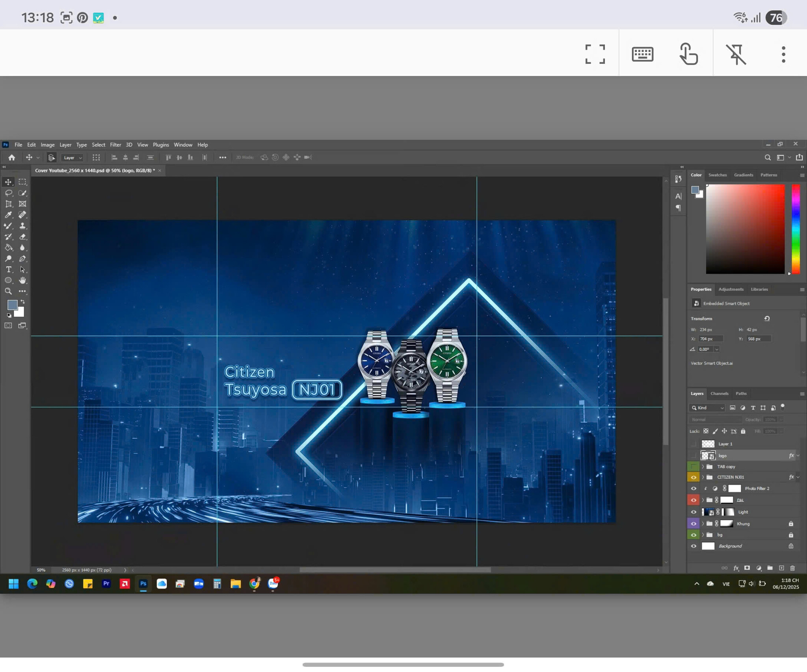
Task: Expand the bg layer group
Action: pyautogui.click(x=703, y=535)
